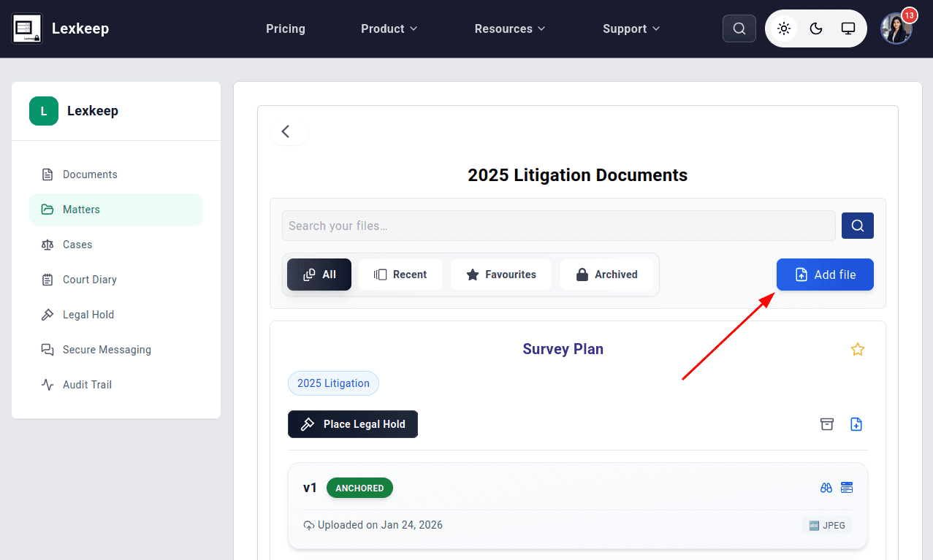Image resolution: width=933 pixels, height=560 pixels.
Task: Click the Add file button
Action: click(825, 275)
